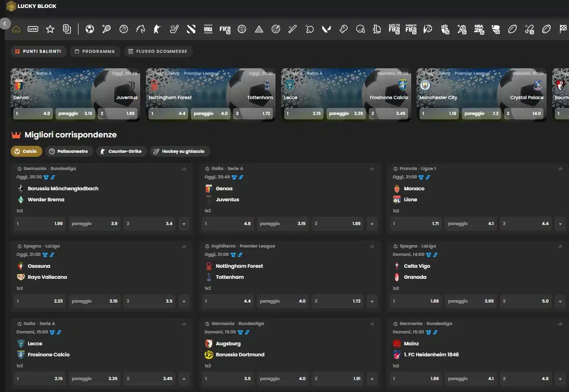The width and height of the screenshot is (569, 392).
Task: Switch to Programma tab
Action: [x=95, y=52]
